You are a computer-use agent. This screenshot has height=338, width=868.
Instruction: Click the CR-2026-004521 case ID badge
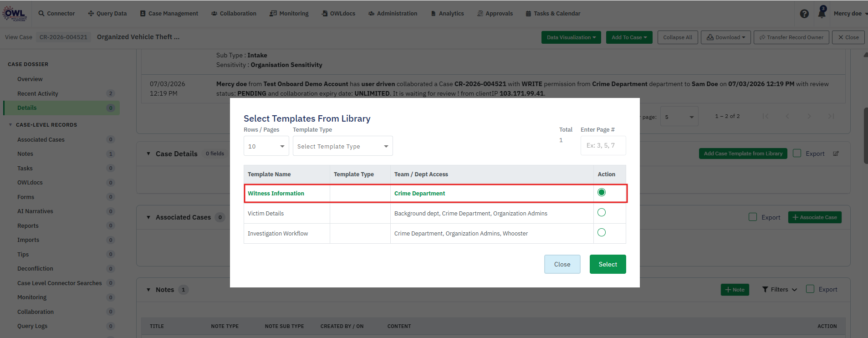[63, 37]
